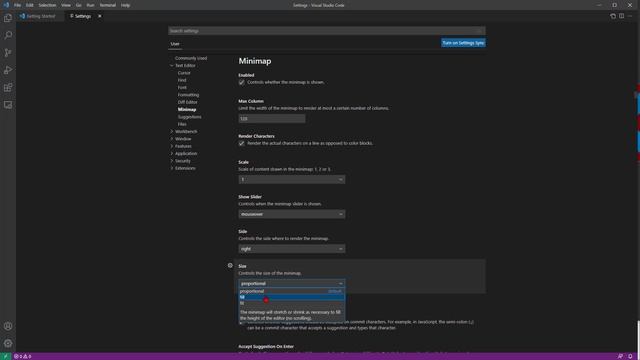Clear the settings search filter icon
The width and height of the screenshot is (640, 360).
point(480,31)
